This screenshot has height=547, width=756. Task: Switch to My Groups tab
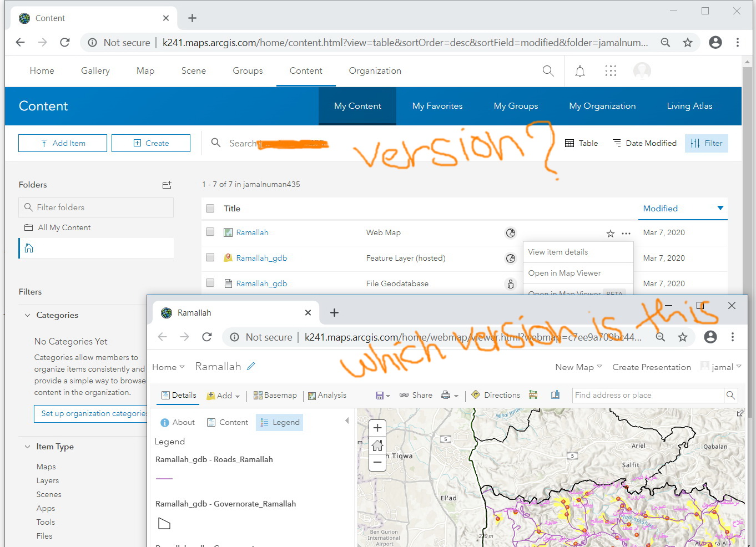[516, 106]
